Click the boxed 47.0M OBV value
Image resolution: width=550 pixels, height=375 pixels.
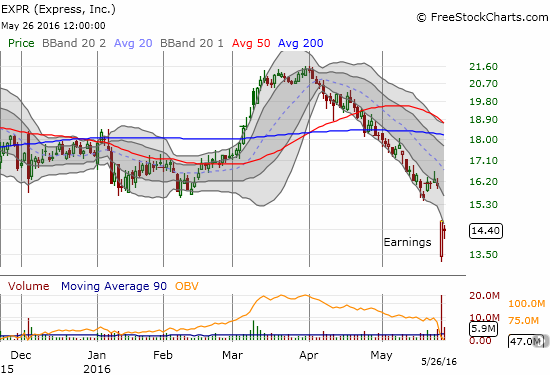tap(525, 341)
